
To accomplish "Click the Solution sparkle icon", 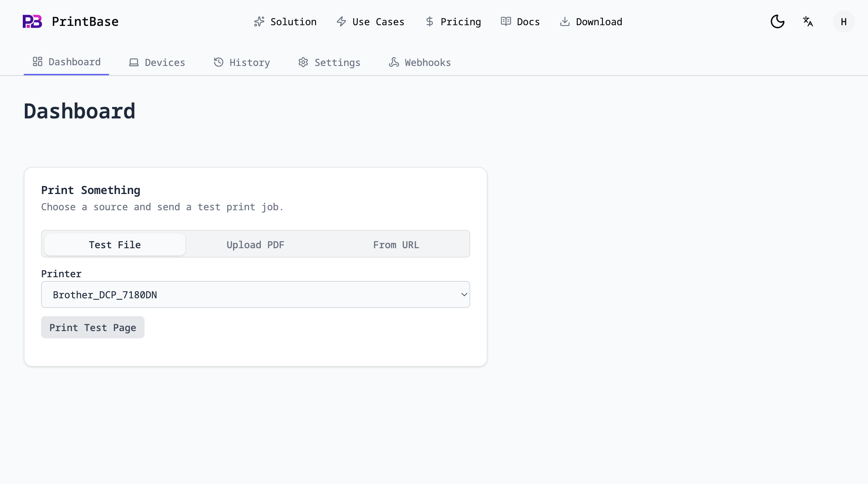I will click(259, 22).
